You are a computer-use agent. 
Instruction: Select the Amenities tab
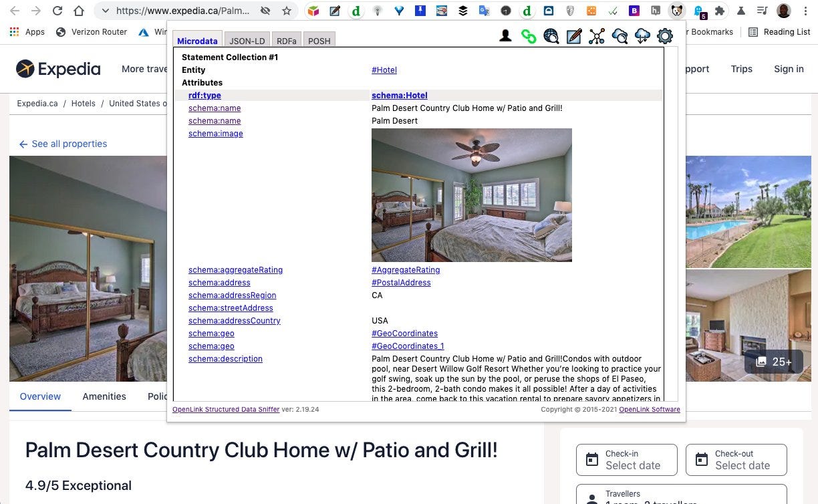coord(104,396)
